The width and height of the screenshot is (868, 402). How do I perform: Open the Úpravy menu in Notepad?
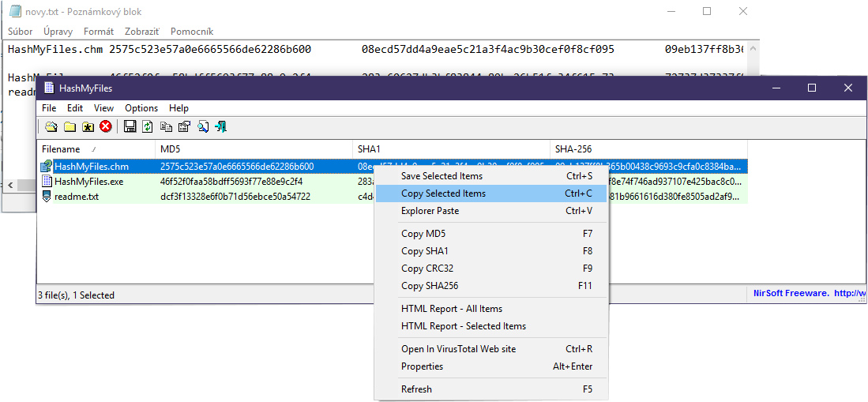tap(58, 32)
